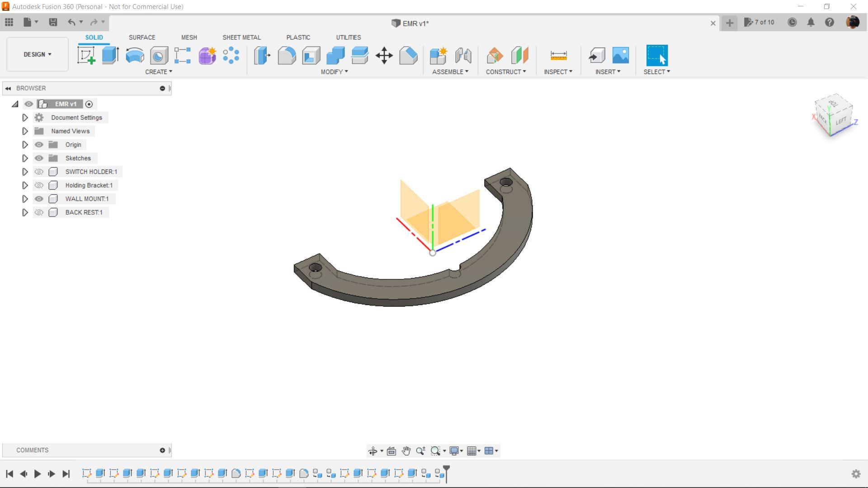
Task: Expand the Sketches folder in browser
Action: (25, 158)
